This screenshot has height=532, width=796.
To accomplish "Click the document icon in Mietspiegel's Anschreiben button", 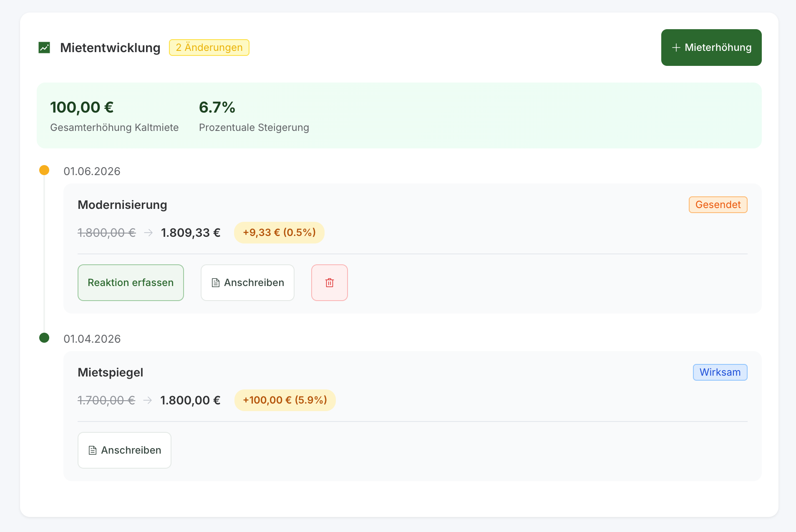I will click(x=93, y=450).
